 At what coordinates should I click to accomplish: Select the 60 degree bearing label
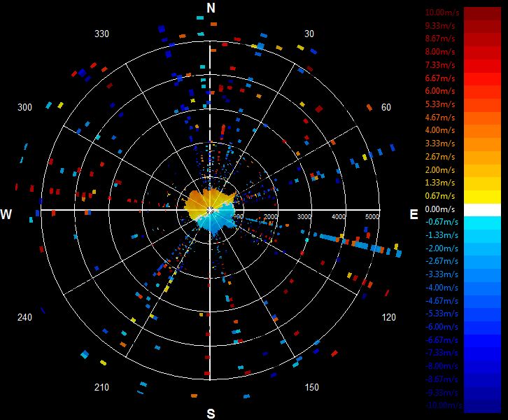point(386,107)
